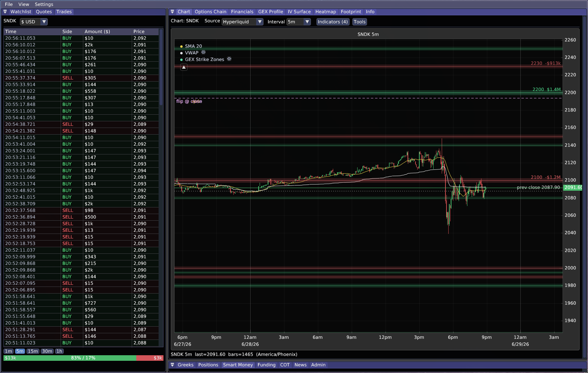Screen dimensions: 588x373
Task: Select the Trades tab
Action: pyautogui.click(x=64, y=12)
